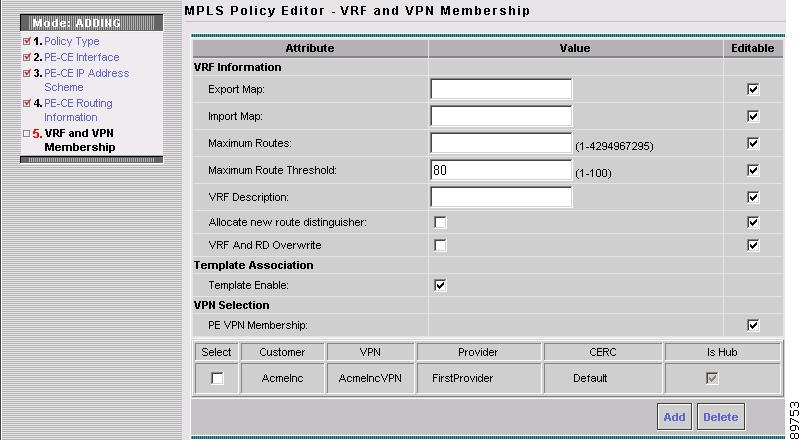Click the Maximum Route Threshold field showing 80

[x=501, y=170]
